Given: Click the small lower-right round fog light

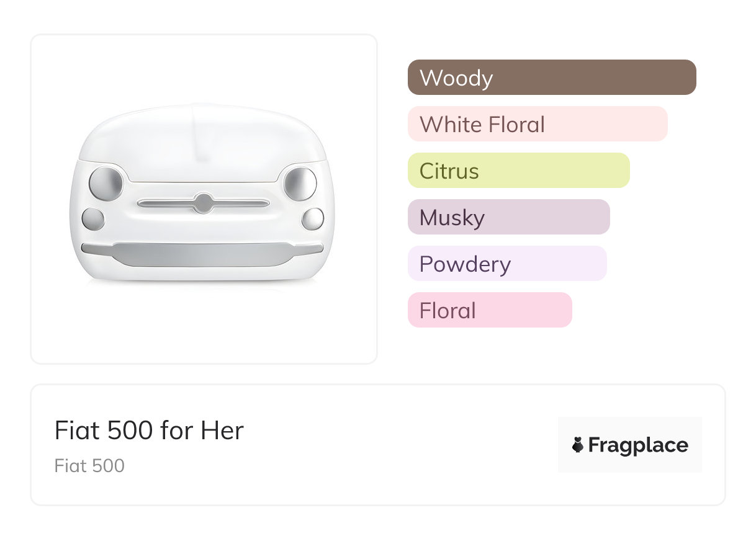Looking at the screenshot, I should pos(312,219).
